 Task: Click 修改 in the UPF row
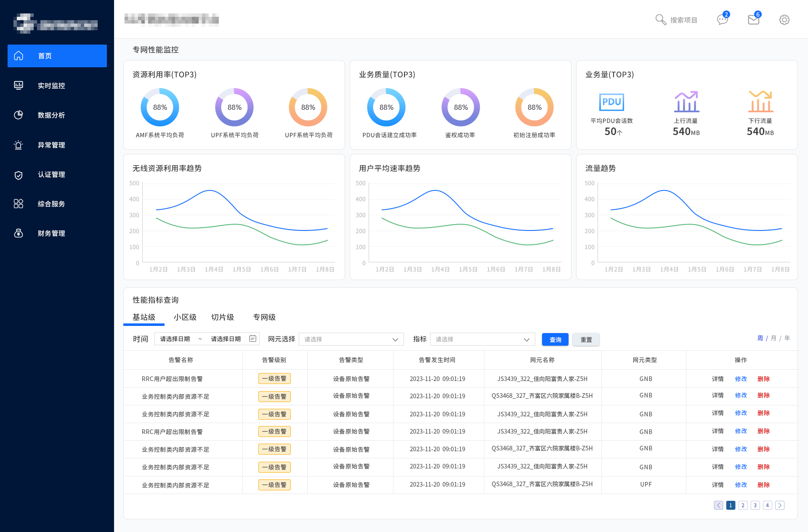click(x=741, y=485)
